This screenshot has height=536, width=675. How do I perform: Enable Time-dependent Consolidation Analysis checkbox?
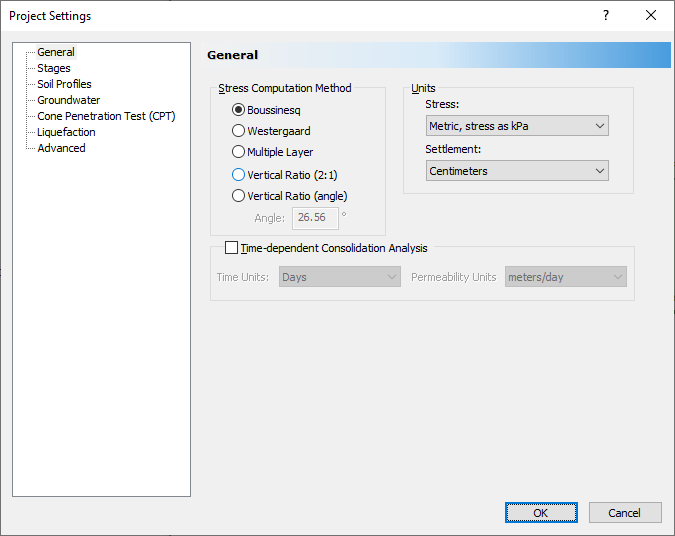[x=232, y=248]
